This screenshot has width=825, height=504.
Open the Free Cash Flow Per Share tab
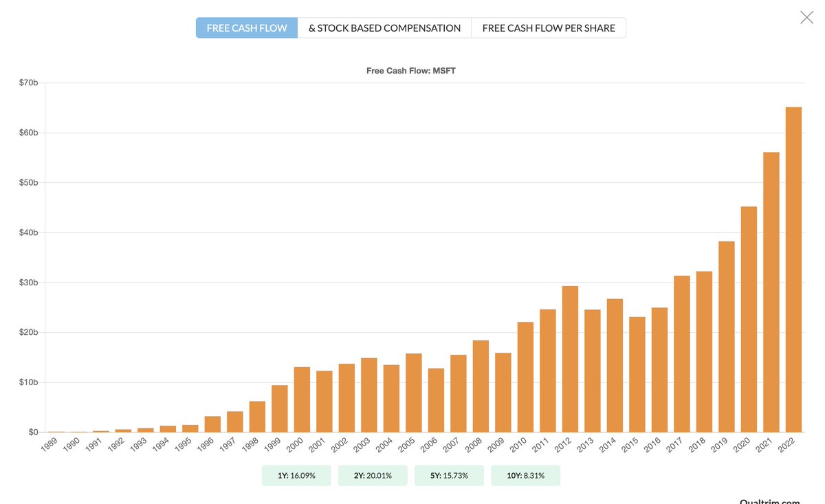(x=549, y=28)
